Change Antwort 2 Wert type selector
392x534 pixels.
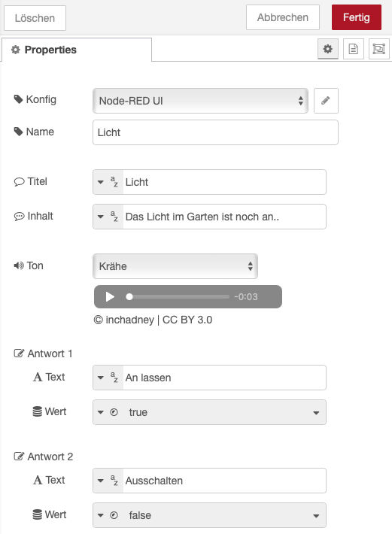(x=108, y=515)
